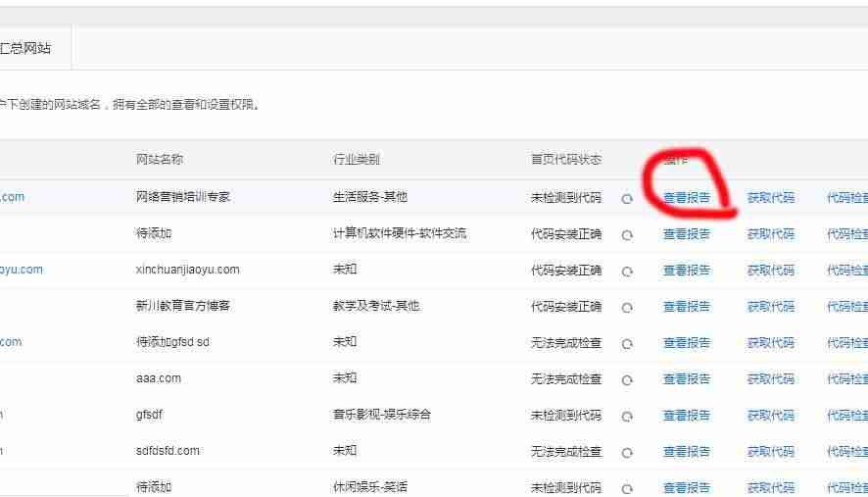Run 代码检查 for xinchuanjiaoyu.com row

pyautogui.click(x=847, y=271)
